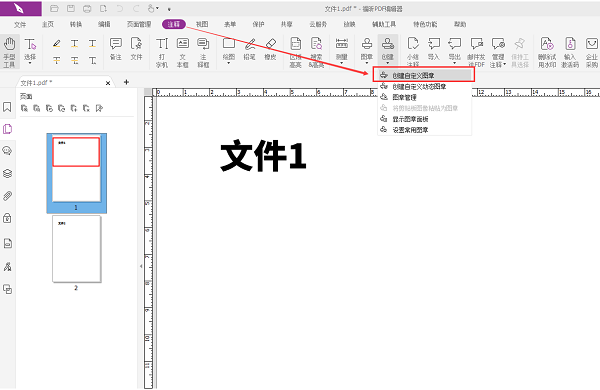Open the Security lock panel

tap(7, 218)
